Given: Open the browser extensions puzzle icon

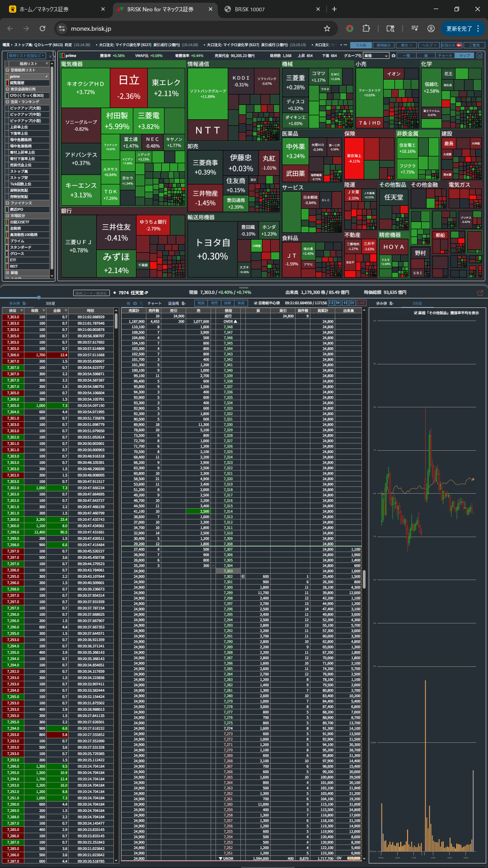Looking at the screenshot, I should [366, 28].
